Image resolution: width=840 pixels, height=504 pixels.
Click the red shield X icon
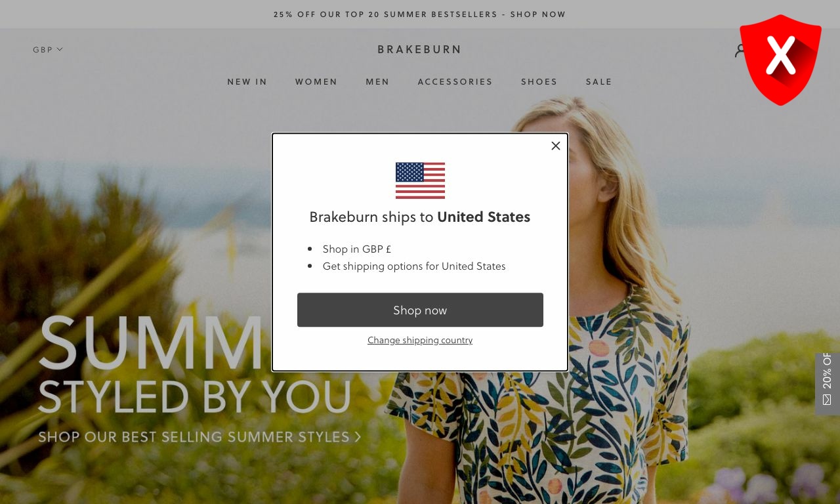(x=780, y=60)
